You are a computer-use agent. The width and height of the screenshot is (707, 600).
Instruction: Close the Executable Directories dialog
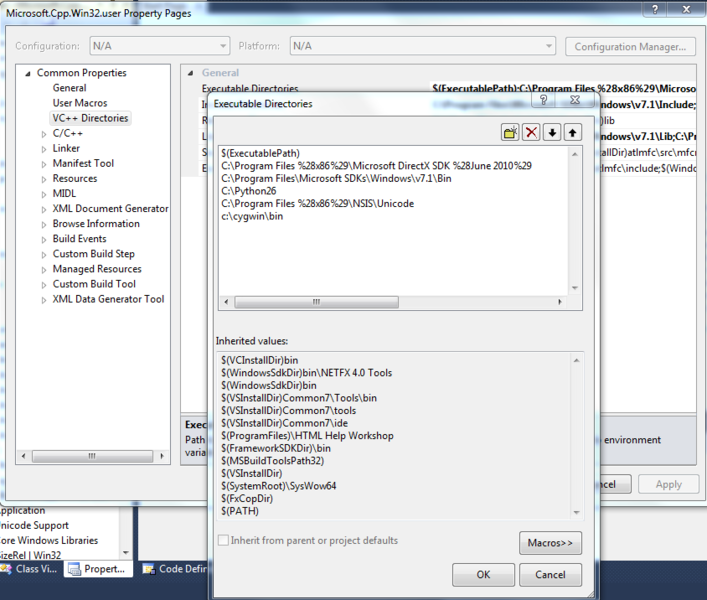point(575,100)
